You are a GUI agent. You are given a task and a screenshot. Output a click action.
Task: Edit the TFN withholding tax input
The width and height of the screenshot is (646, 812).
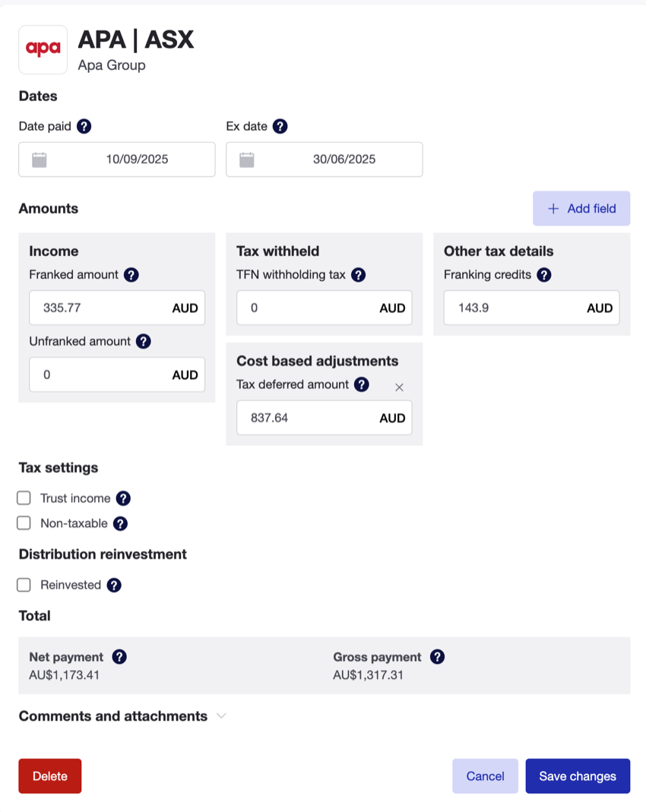325,308
